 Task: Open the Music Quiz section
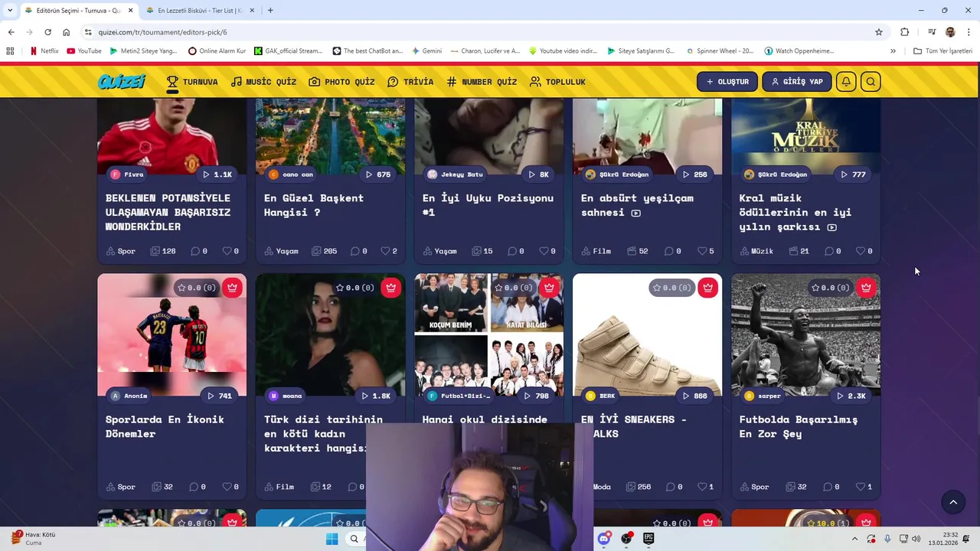tap(263, 82)
